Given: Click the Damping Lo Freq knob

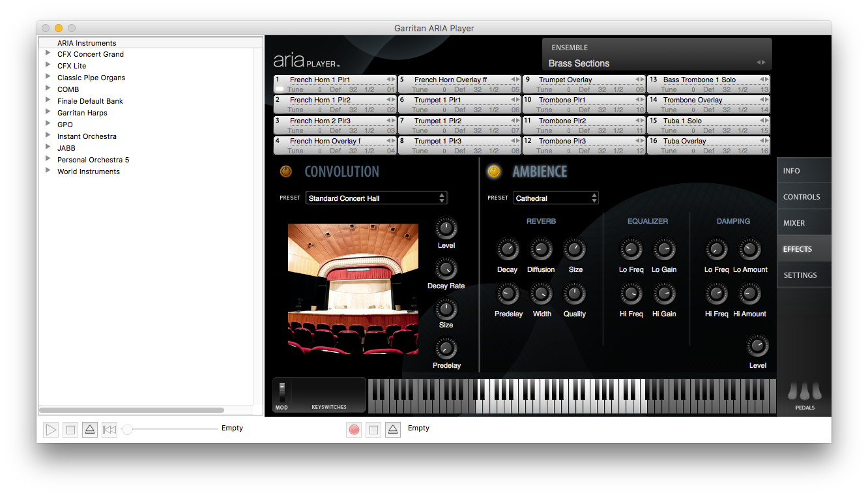Looking at the screenshot, I should click(717, 249).
